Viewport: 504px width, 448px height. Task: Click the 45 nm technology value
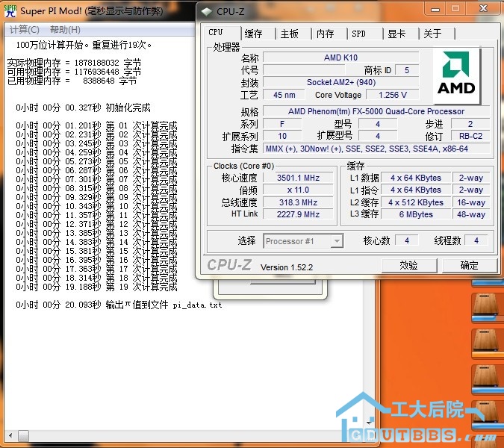point(284,95)
